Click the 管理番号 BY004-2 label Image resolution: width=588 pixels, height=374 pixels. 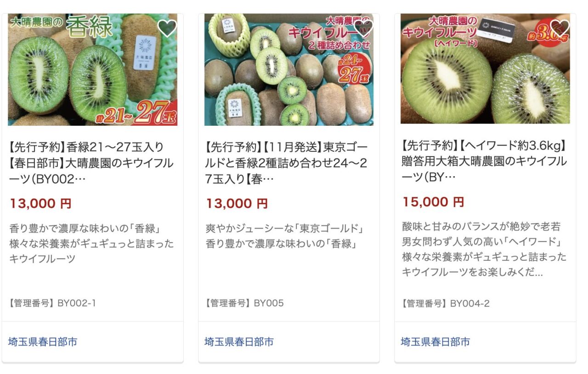[x=446, y=304]
